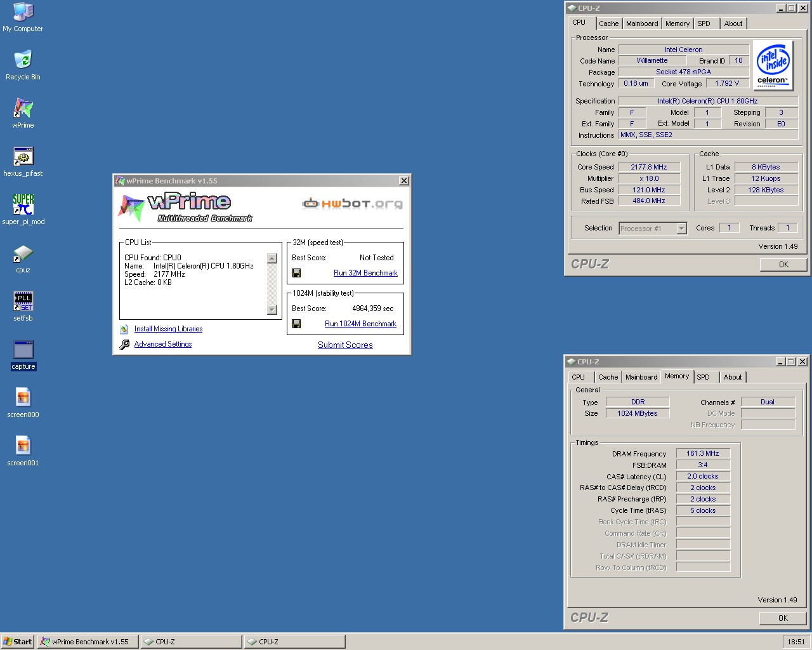
Task: Select the CPU tab in the top CPU-Z window
Action: pos(579,22)
